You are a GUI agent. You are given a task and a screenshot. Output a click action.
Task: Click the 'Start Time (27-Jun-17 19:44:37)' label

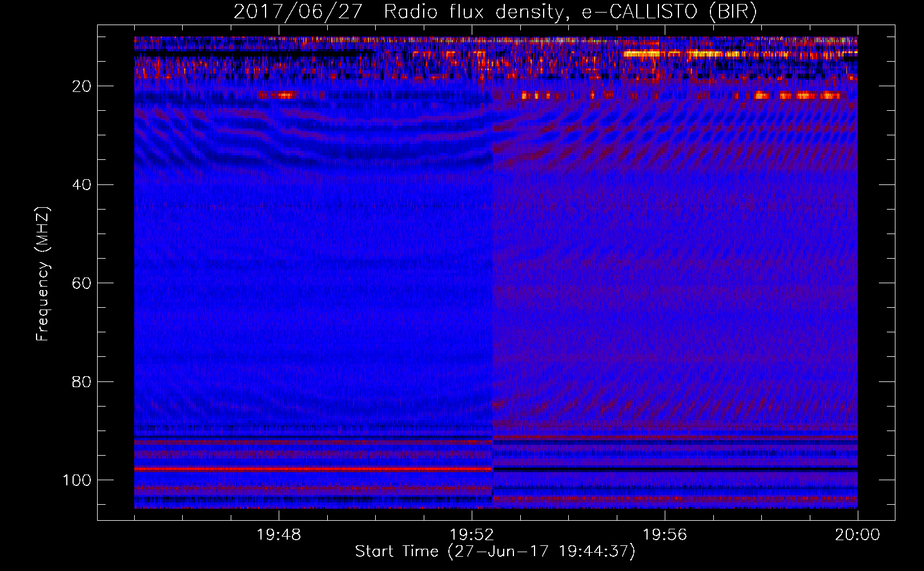pyautogui.click(x=495, y=552)
